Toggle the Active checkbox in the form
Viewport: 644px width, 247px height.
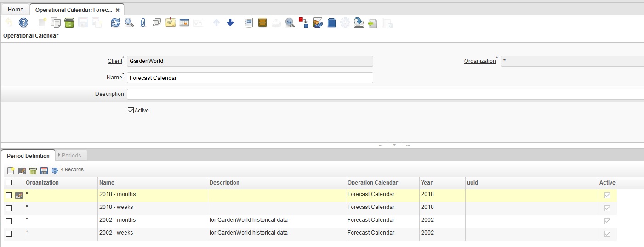tap(131, 111)
